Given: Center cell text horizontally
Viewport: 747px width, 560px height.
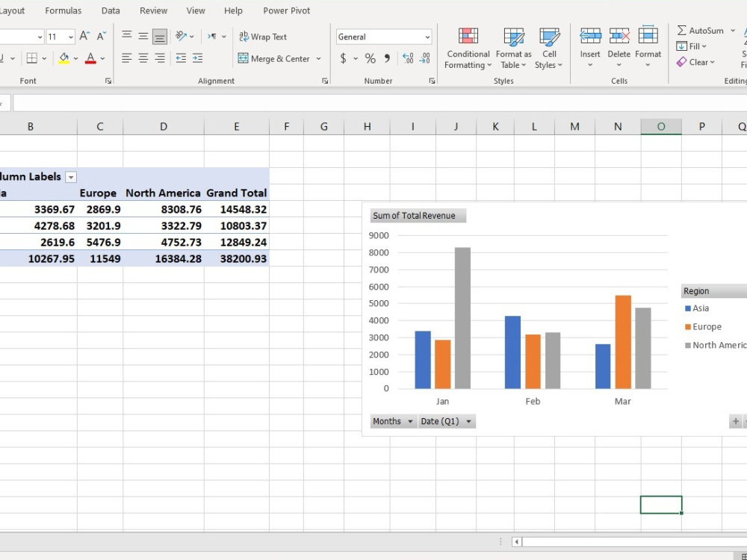Looking at the screenshot, I should click(143, 58).
